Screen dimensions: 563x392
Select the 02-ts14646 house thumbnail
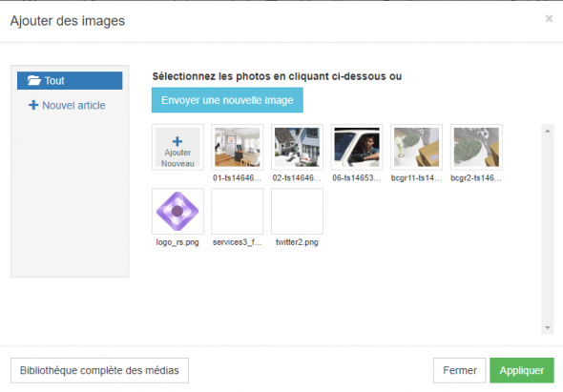pos(297,147)
